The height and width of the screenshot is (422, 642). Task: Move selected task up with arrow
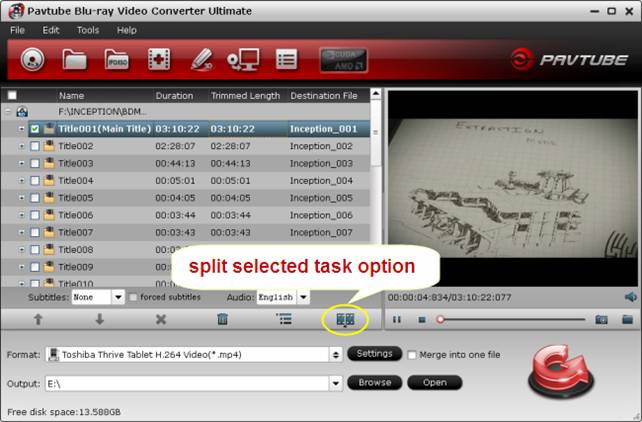tap(38, 319)
